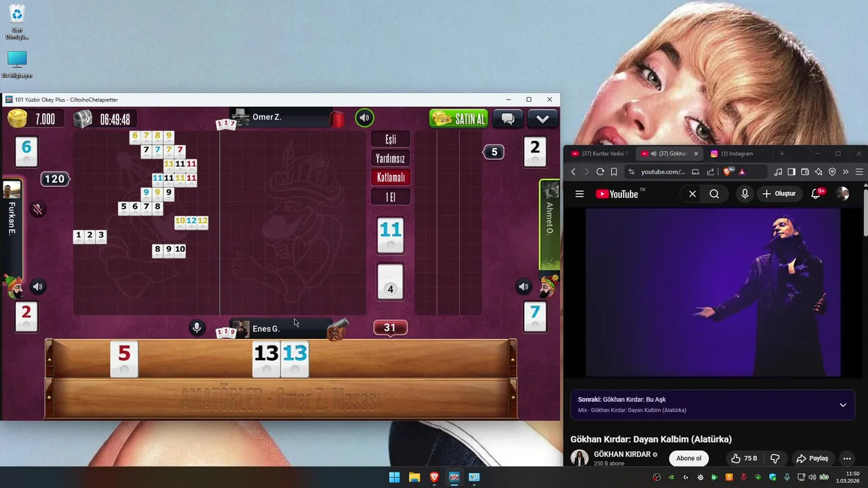Switch to the Instagram browser tab

(x=736, y=154)
